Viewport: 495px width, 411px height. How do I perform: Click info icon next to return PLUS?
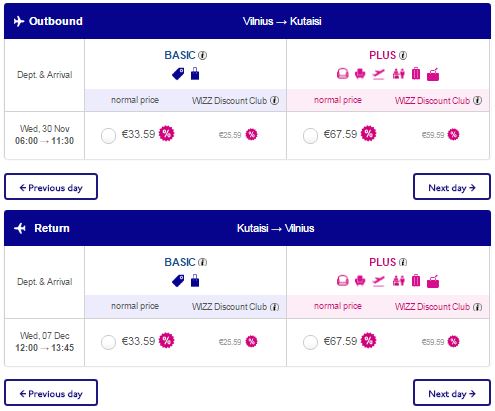tap(403, 262)
